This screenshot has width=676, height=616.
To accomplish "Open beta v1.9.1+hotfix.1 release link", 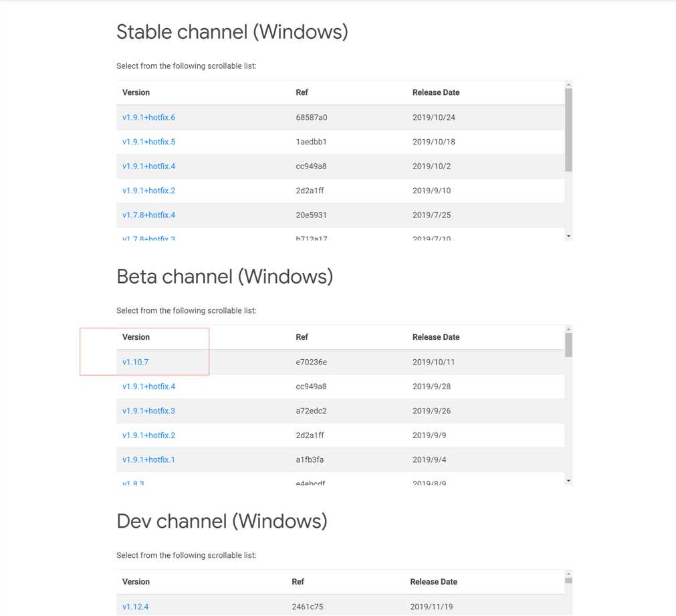I will coord(148,460).
